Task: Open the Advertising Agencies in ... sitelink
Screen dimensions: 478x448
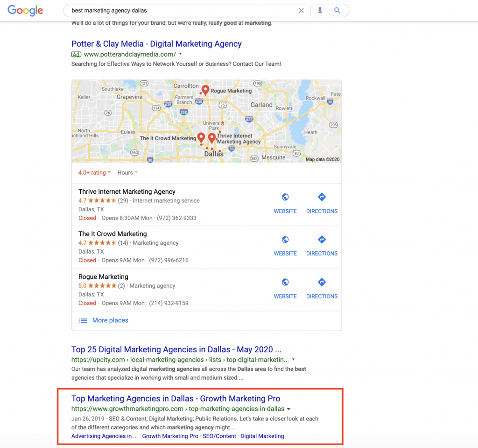Action: tap(104, 436)
